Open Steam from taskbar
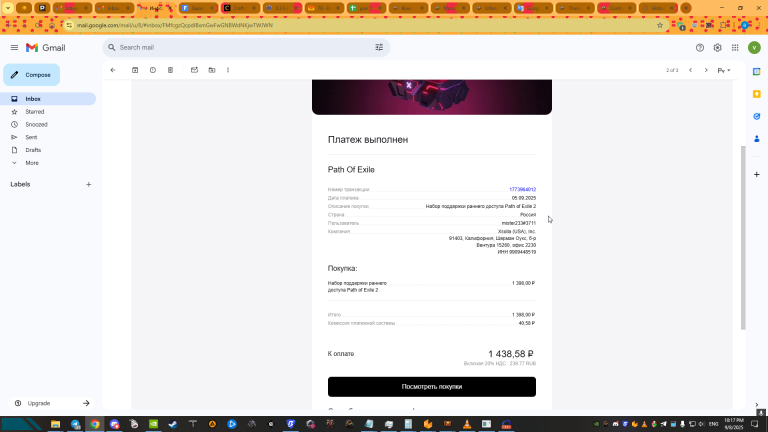Screen dimensions: 768x432 173,424
